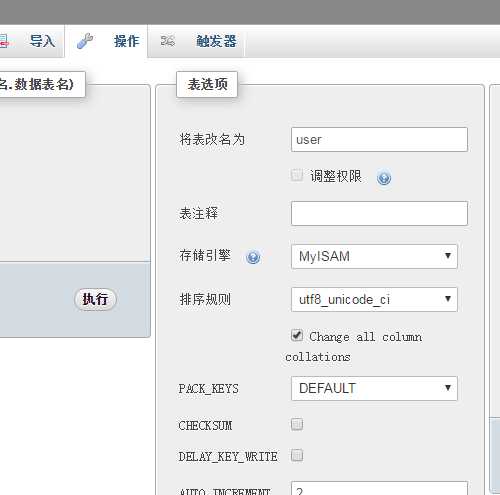
Task: Click the triggers icon beside 触发器
Action: [167, 41]
